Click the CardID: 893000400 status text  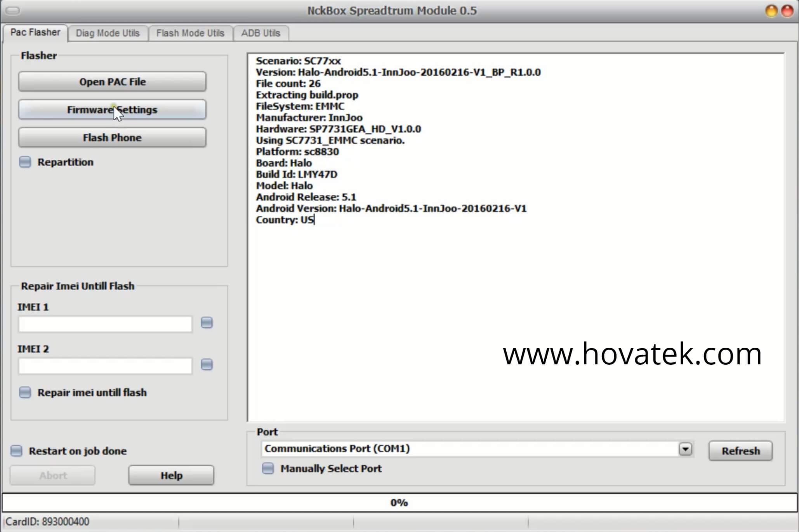pyautogui.click(x=47, y=522)
